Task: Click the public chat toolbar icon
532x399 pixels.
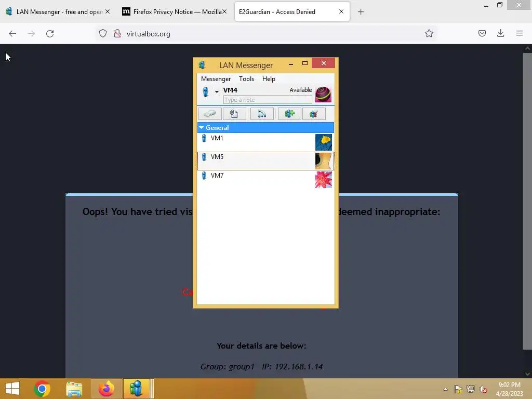Action: [x=314, y=114]
